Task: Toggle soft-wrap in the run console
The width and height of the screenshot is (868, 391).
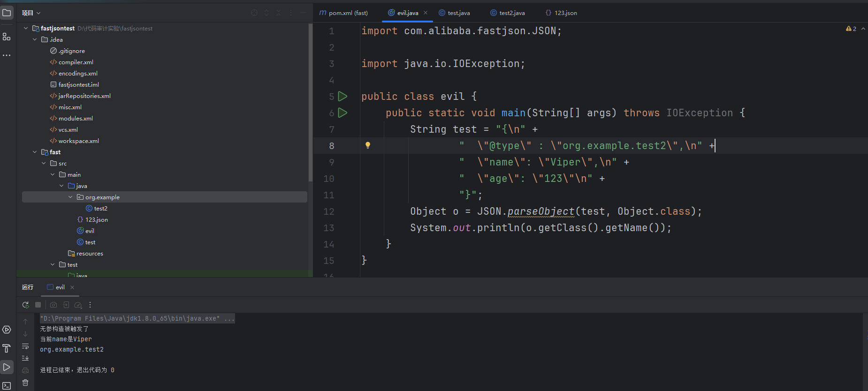Action: [x=25, y=346]
